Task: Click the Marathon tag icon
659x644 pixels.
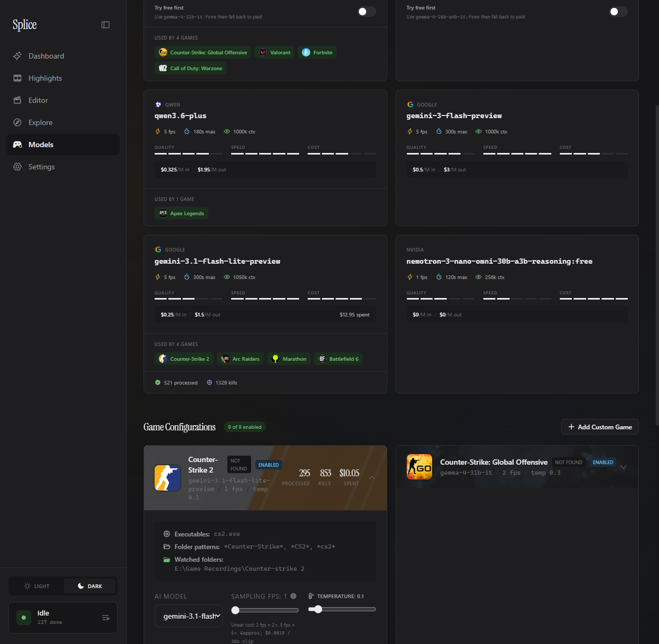Action: click(x=275, y=359)
